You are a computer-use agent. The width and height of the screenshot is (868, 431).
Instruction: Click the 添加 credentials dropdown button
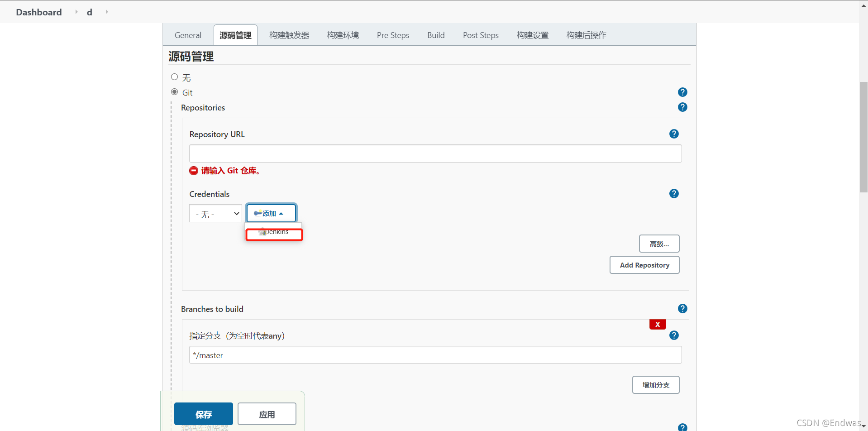pos(271,213)
